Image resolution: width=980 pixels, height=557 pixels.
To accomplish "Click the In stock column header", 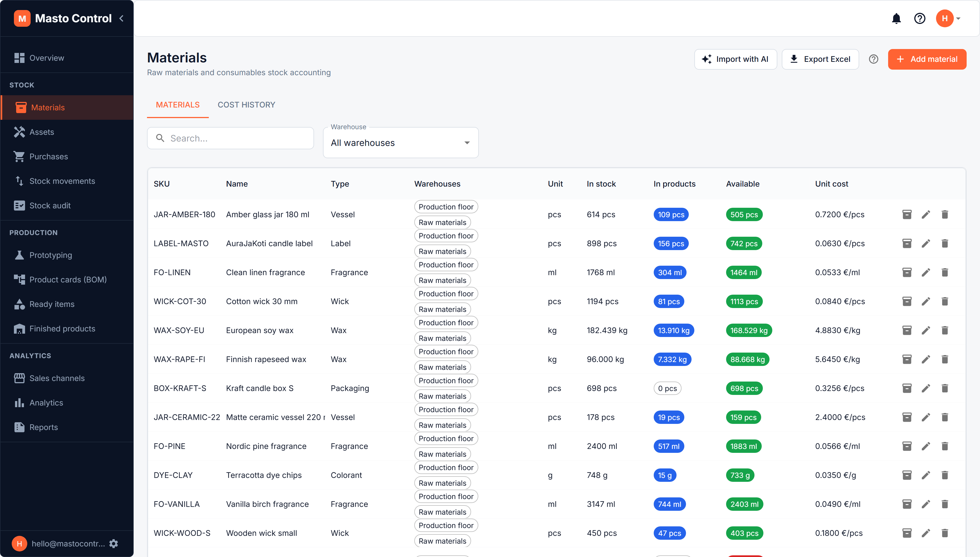I will pyautogui.click(x=601, y=184).
